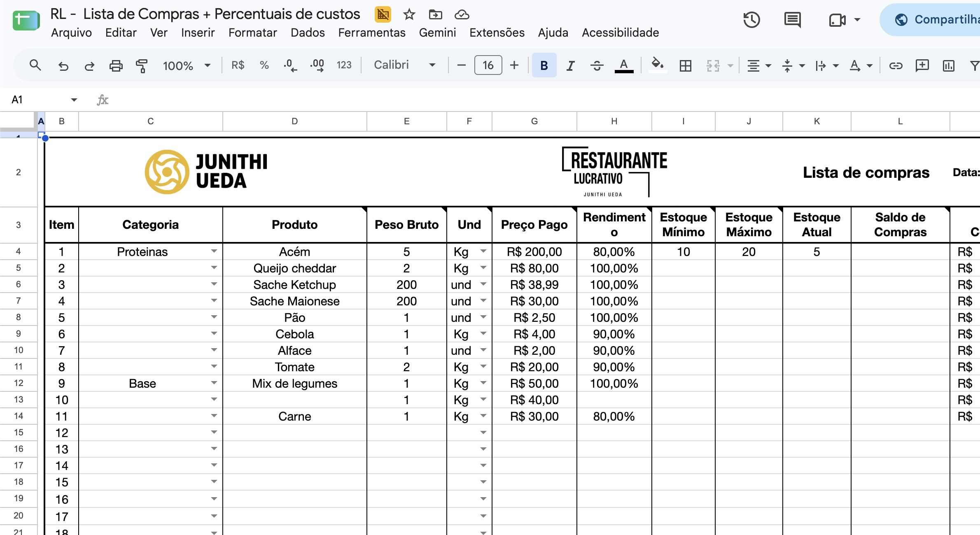
Task: Click the merge cells icon
Action: (x=713, y=65)
